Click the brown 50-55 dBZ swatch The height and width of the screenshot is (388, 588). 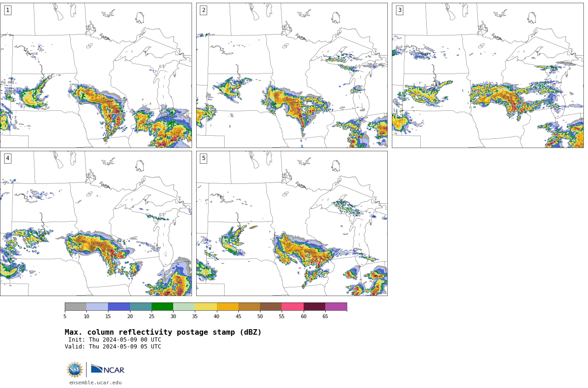[x=271, y=307]
